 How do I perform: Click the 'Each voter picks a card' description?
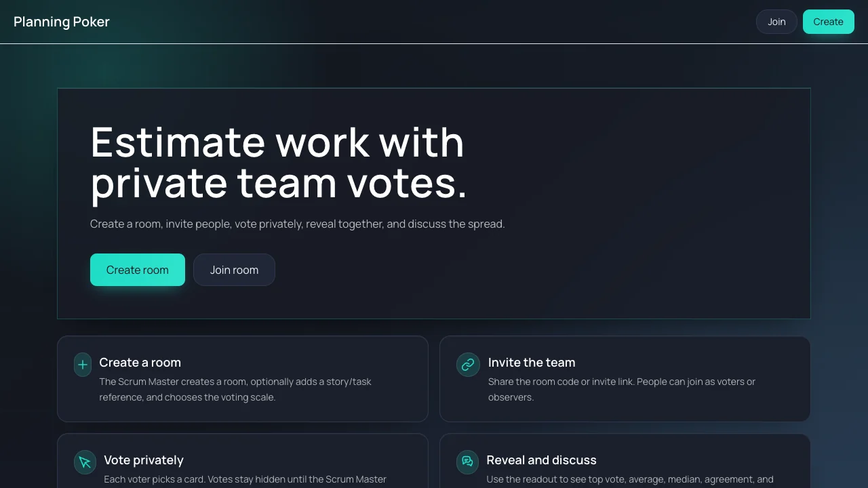point(245,480)
